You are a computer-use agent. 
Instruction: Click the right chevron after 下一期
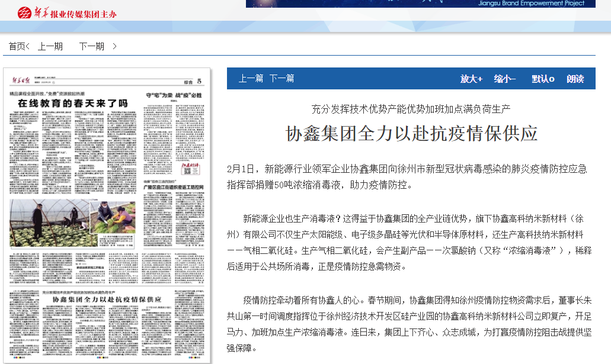[x=114, y=46]
